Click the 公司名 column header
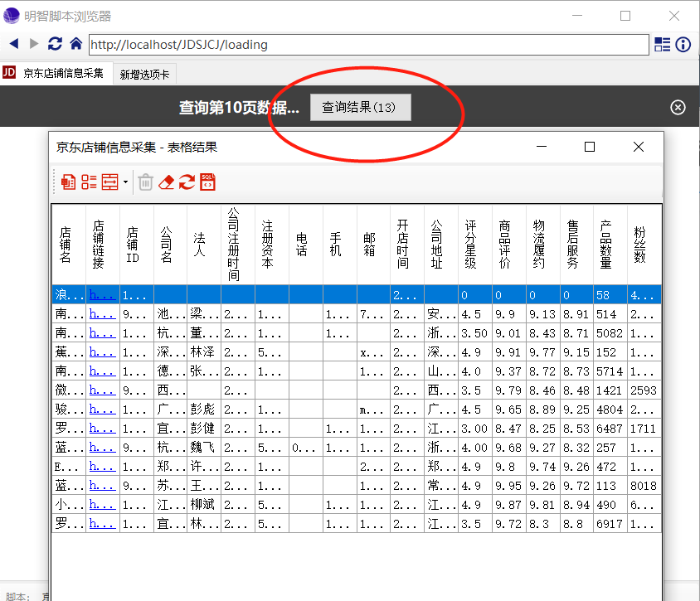The height and width of the screenshot is (601, 700). pos(170,245)
